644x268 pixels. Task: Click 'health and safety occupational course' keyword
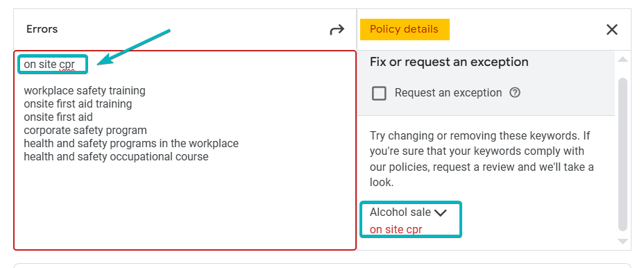click(x=116, y=157)
